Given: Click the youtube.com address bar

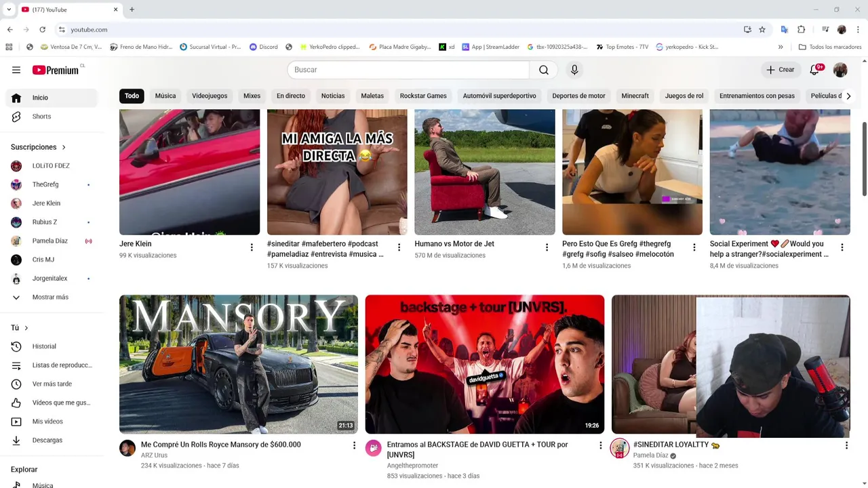Looking at the screenshot, I should click(400, 30).
